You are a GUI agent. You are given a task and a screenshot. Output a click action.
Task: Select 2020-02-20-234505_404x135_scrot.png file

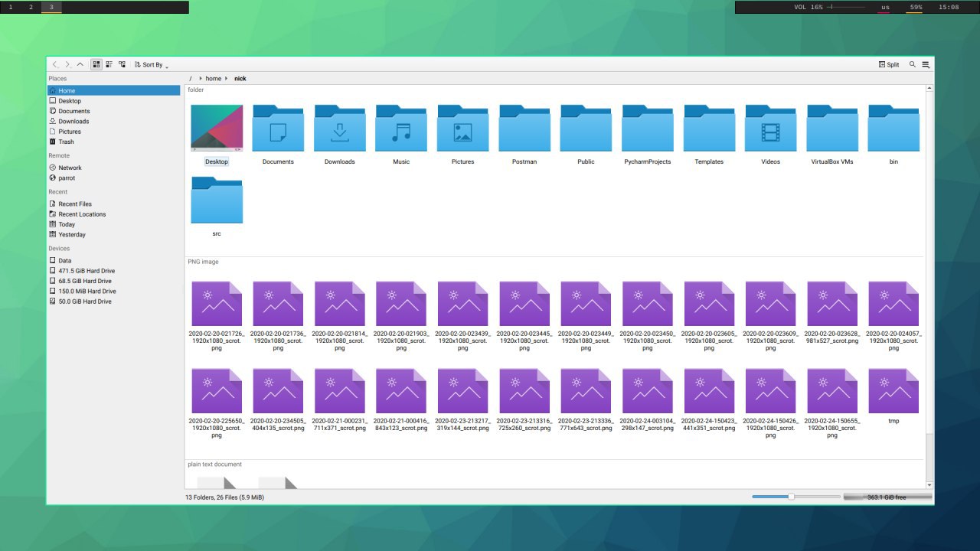(278, 391)
